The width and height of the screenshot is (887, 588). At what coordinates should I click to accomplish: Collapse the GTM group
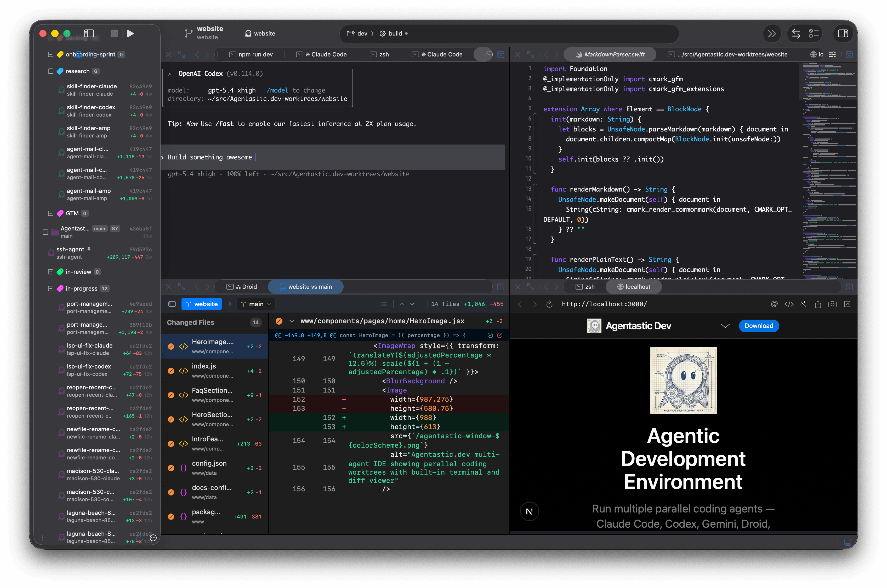(51, 213)
